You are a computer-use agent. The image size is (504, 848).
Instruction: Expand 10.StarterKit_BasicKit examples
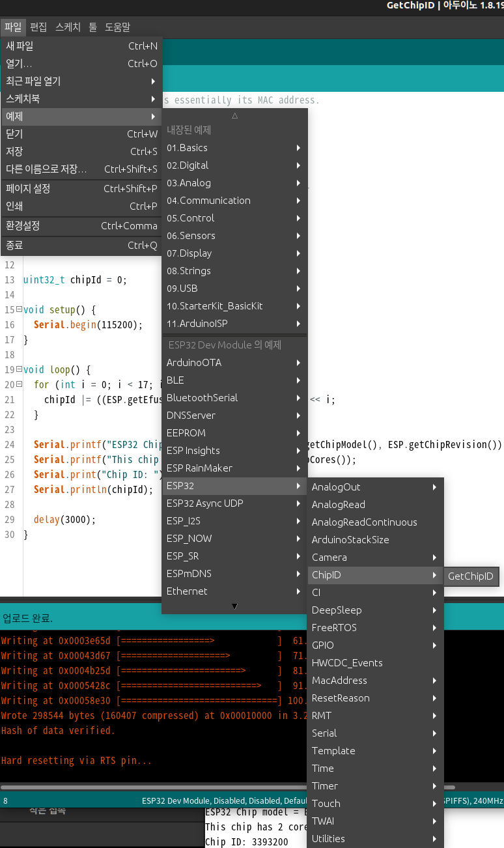coord(234,306)
